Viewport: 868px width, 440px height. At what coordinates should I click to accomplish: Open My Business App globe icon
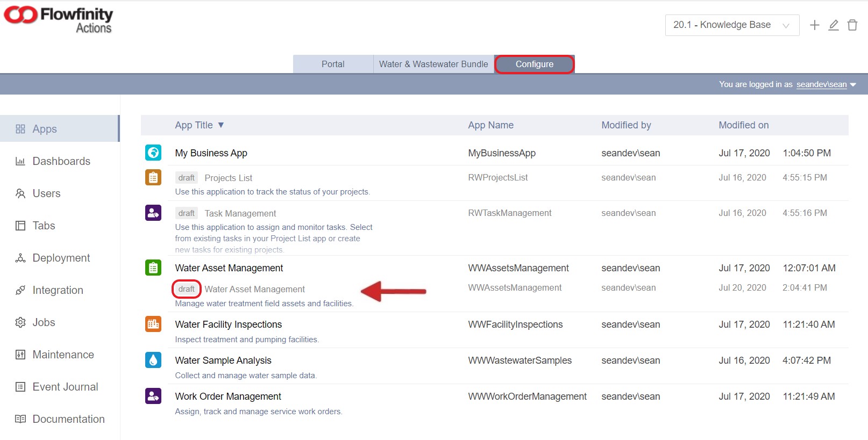tap(153, 153)
